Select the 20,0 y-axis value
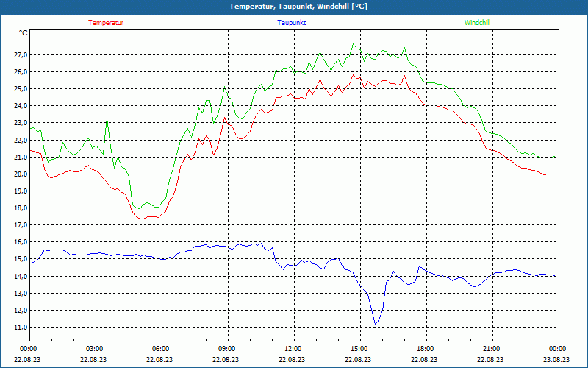Screen dimensions: 588x368 pos(21,174)
